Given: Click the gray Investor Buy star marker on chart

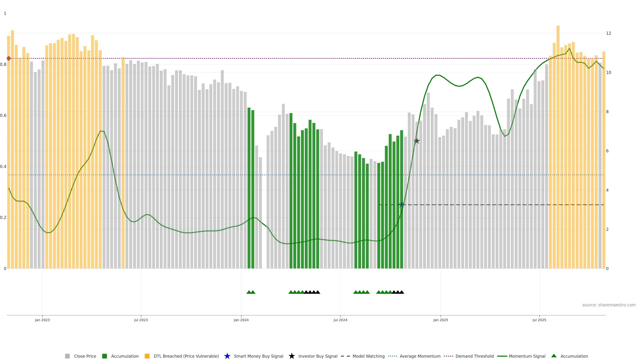Looking at the screenshot, I should coord(417,141).
